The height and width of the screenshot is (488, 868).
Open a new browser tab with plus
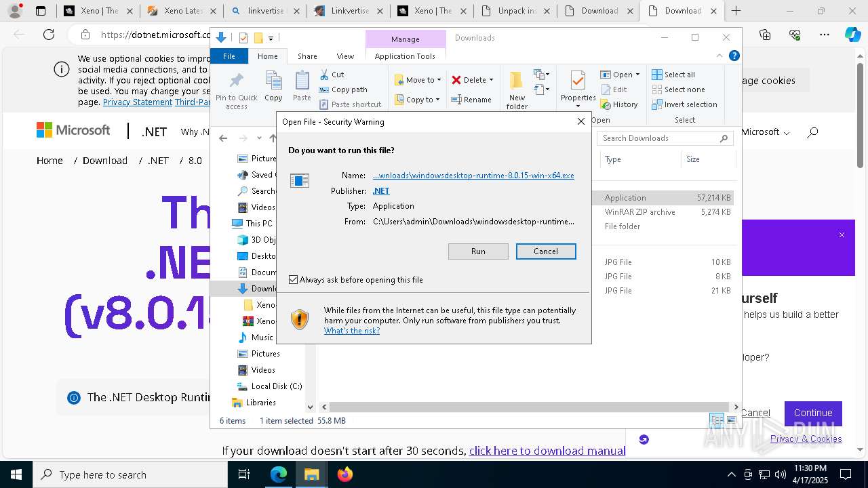pos(736,11)
